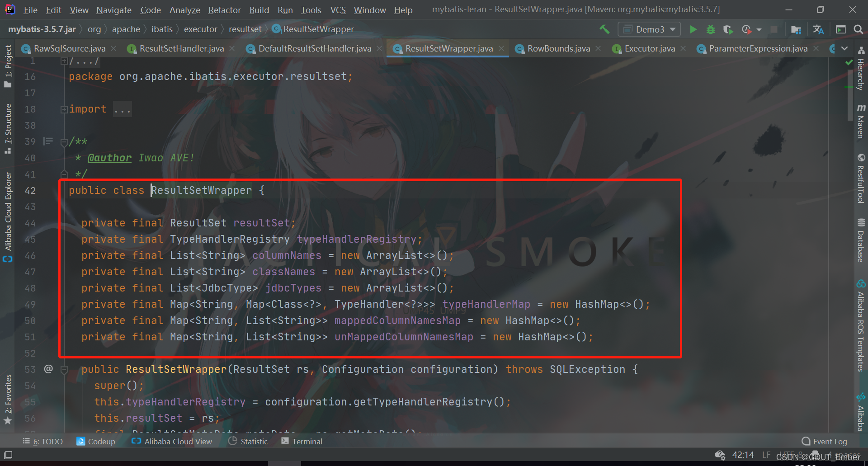868x466 pixels.
Task: Open the TODO tool window
Action: 43,442
